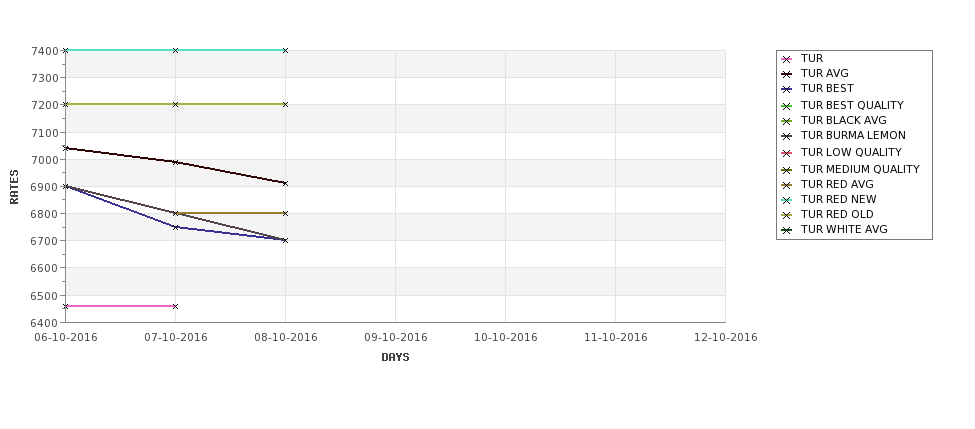Click the TUR BEST QUALITY legend marker
The width and height of the screenshot is (975, 429).
[x=787, y=106]
